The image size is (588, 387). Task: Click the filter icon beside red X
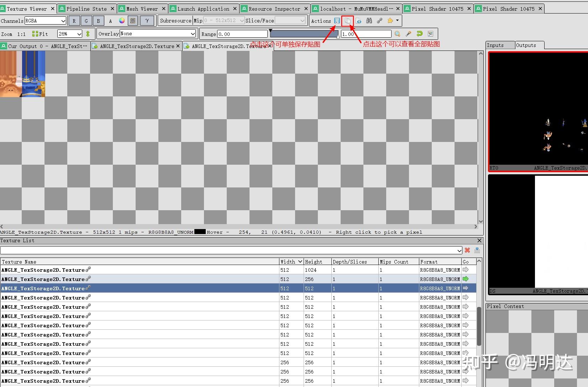click(477, 250)
